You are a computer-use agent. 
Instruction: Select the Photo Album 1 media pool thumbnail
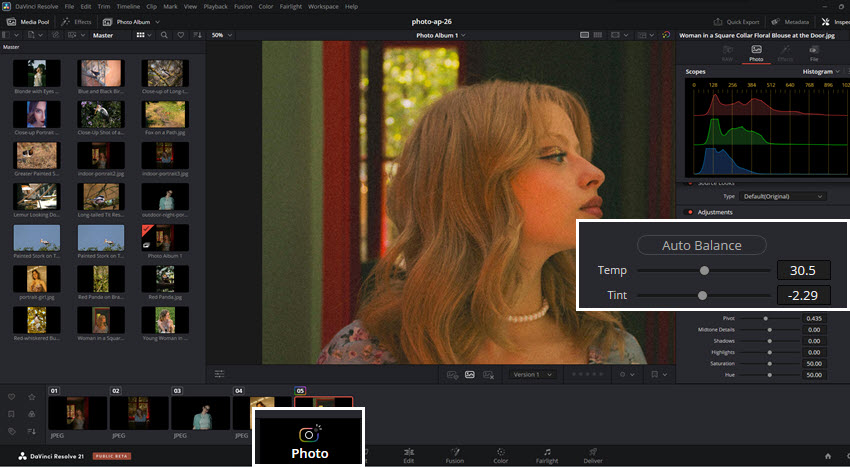pyautogui.click(x=165, y=238)
